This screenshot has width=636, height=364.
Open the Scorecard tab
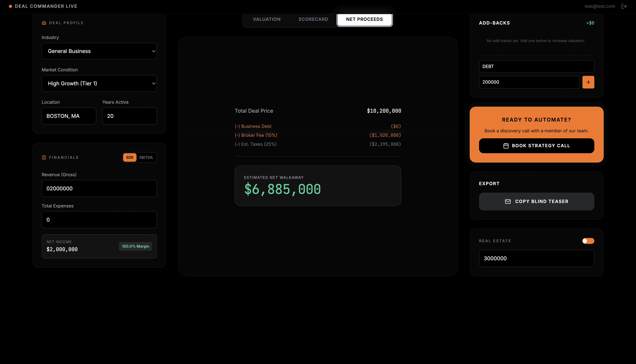pos(313,19)
